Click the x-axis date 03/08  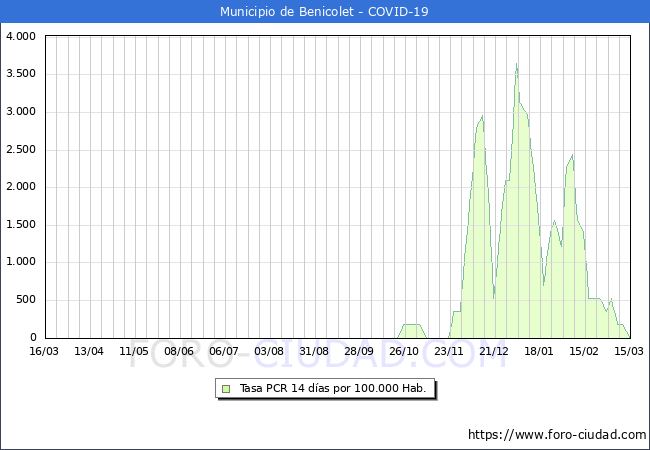269,351
